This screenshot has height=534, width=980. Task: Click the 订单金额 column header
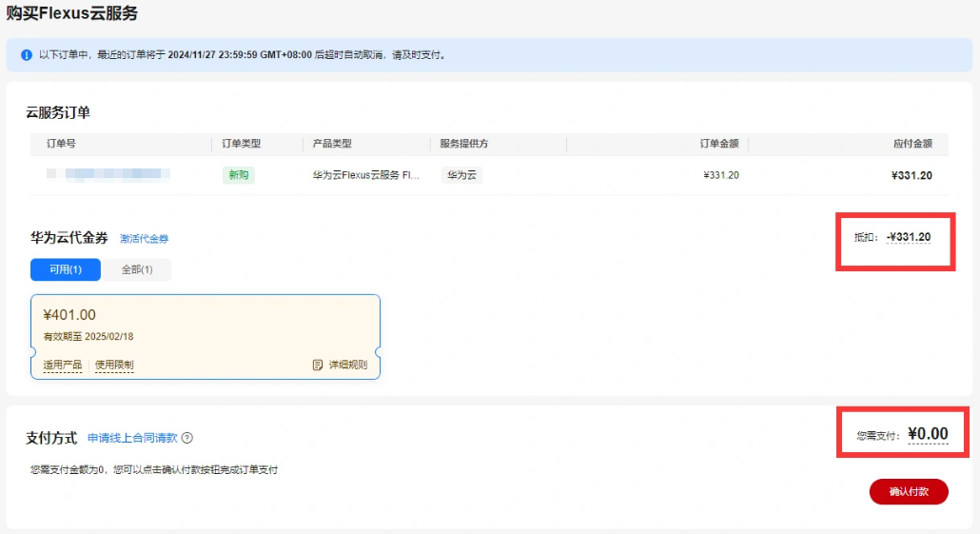click(719, 144)
